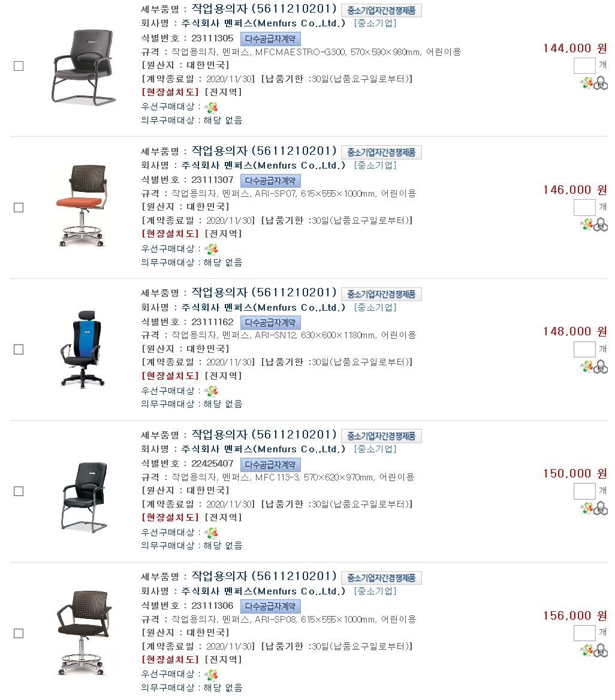This screenshot has width=615, height=700.
Task: Tick the checkbox for ARI-SP08 chair
Action: (x=19, y=633)
